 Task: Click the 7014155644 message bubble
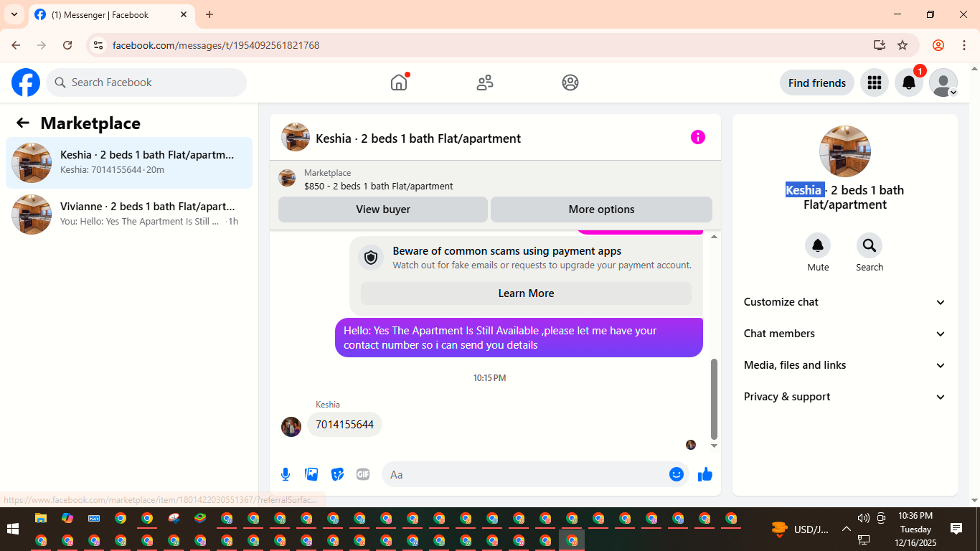pyautogui.click(x=344, y=425)
